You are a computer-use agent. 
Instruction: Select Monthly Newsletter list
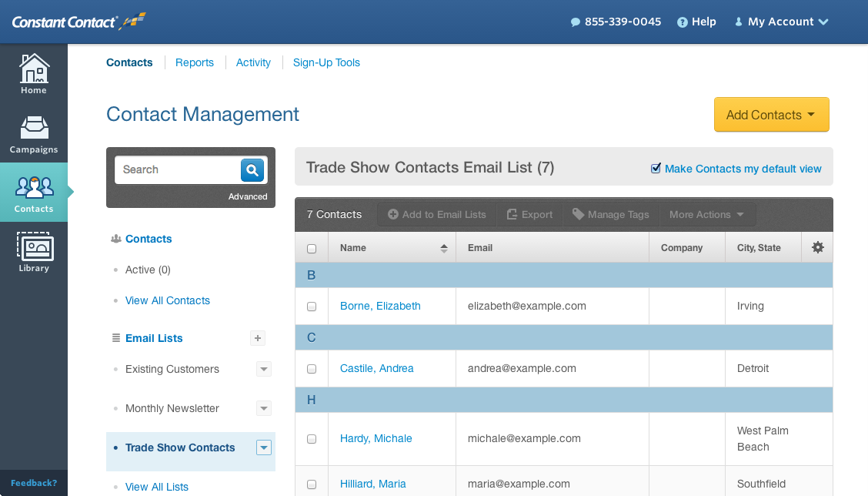(172, 408)
